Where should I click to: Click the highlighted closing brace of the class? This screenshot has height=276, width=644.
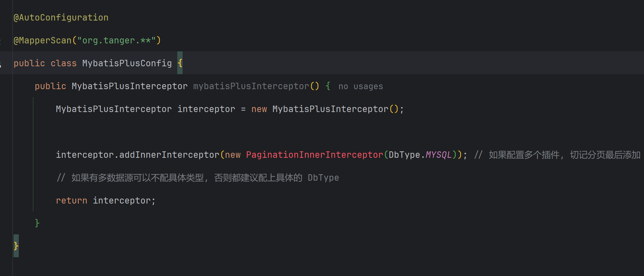tap(16, 245)
